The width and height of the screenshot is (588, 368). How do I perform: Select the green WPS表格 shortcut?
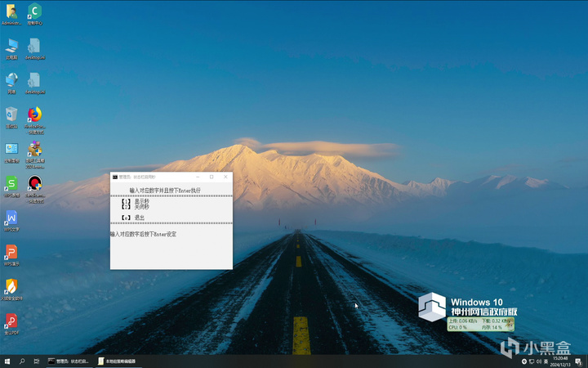11,186
